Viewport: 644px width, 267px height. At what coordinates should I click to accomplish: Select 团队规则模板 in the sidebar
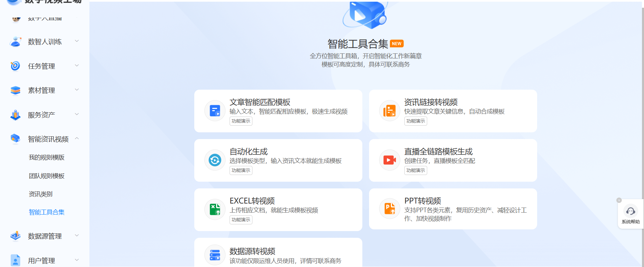click(46, 176)
